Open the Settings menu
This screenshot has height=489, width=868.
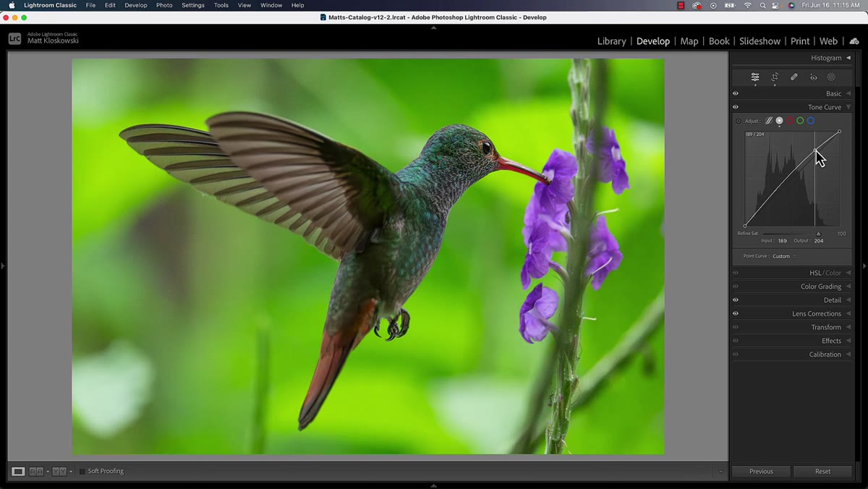click(x=193, y=5)
